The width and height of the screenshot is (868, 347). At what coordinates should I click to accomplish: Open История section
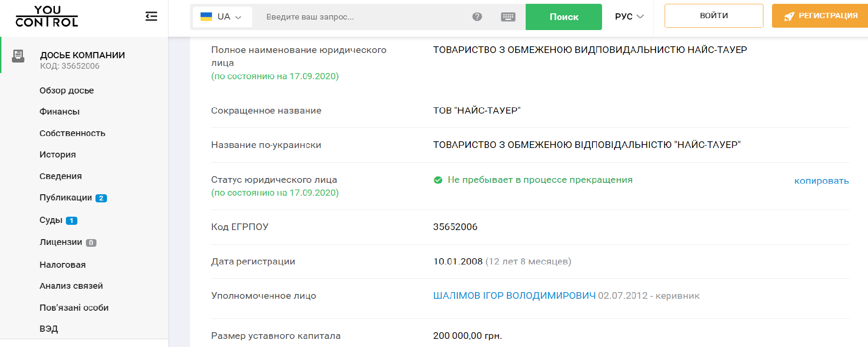pos(57,155)
